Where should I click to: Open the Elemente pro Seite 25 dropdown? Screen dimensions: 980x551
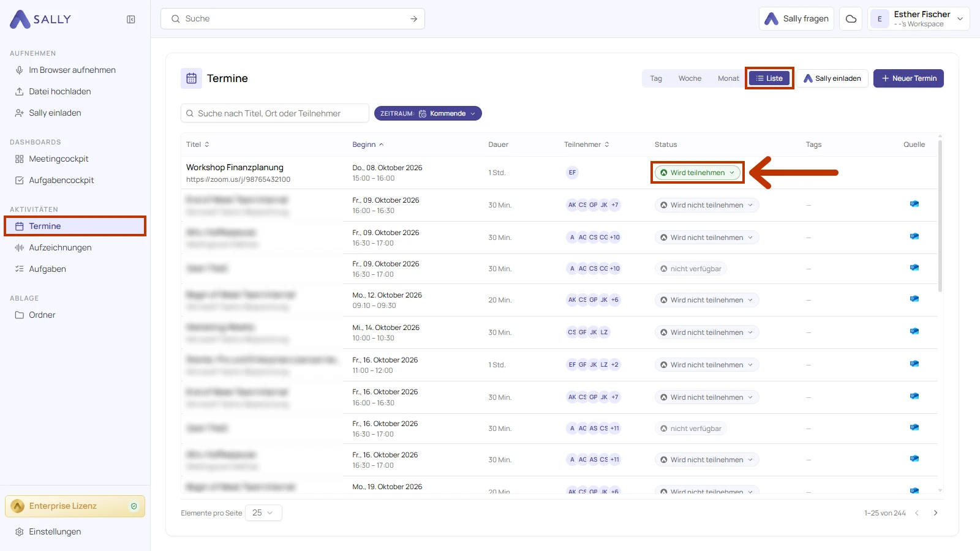(x=263, y=513)
